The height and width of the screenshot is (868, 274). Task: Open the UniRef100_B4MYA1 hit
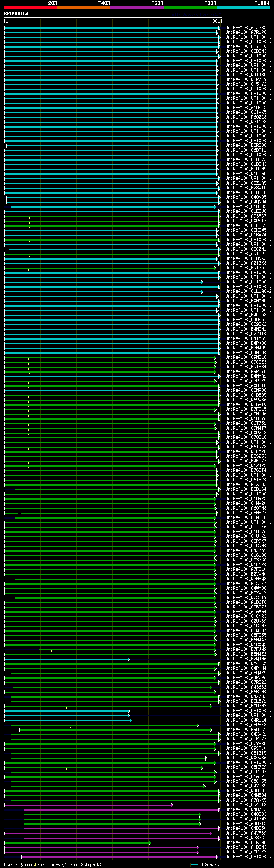pyautogui.click(x=246, y=376)
